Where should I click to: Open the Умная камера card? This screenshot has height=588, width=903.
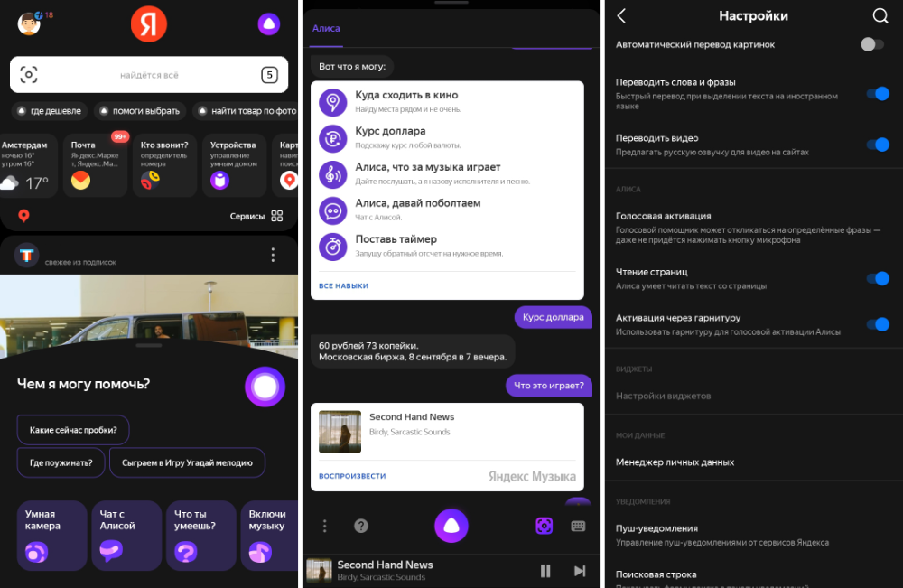[51, 536]
